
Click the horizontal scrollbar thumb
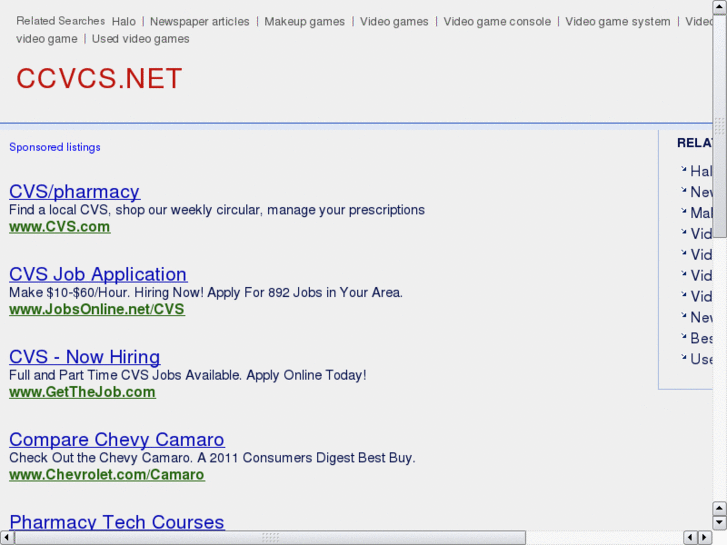click(270, 538)
